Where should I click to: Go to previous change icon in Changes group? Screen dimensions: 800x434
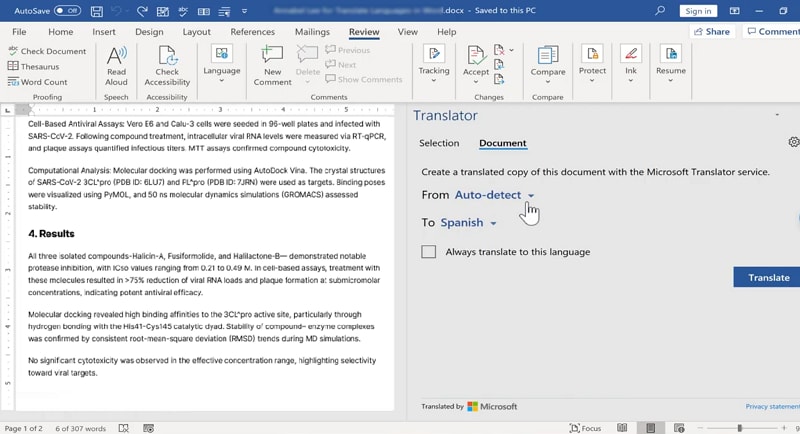(499, 64)
